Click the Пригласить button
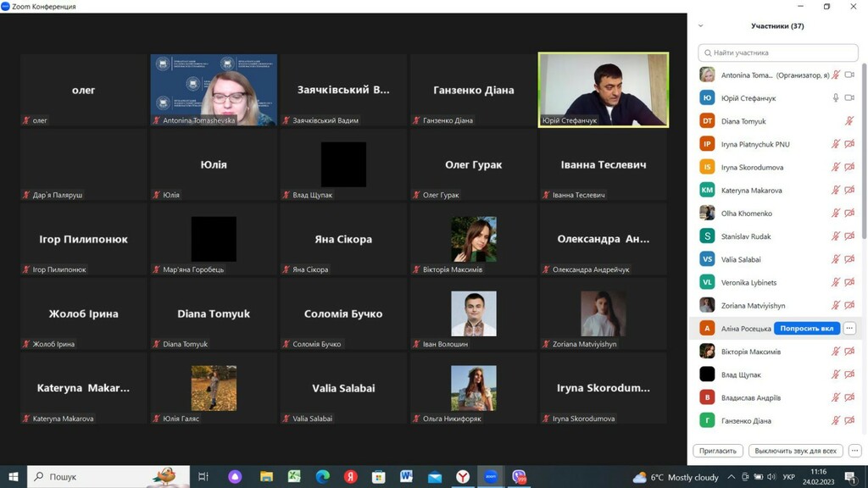The image size is (868, 488). pos(718,451)
